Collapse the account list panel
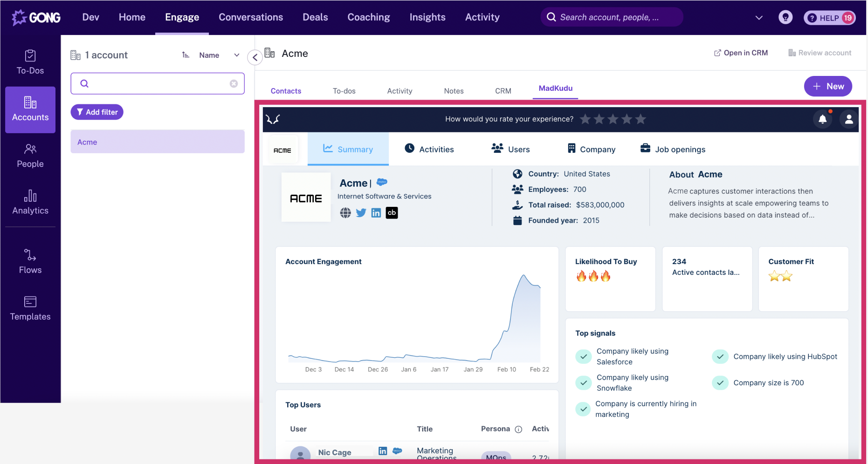The width and height of the screenshot is (868, 464). [x=255, y=58]
